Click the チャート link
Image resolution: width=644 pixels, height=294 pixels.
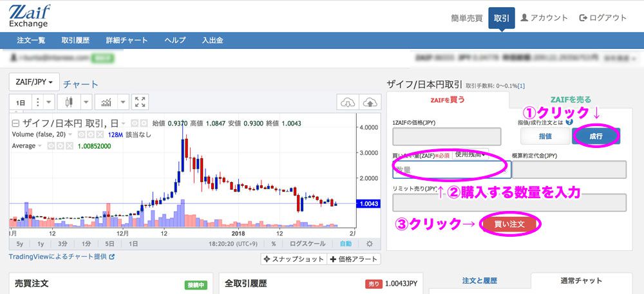[80, 84]
